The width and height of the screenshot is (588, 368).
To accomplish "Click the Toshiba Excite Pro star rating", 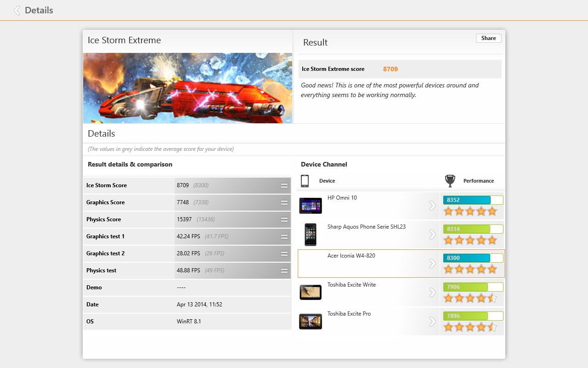I will pyautogui.click(x=470, y=328).
